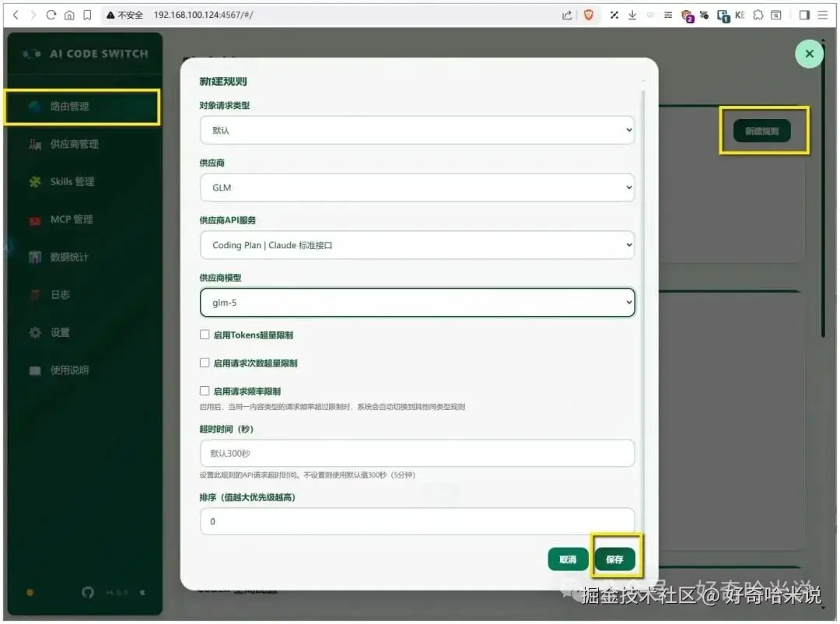
Task: Click the 设置 gear icon in sidebar
Action: [35, 333]
